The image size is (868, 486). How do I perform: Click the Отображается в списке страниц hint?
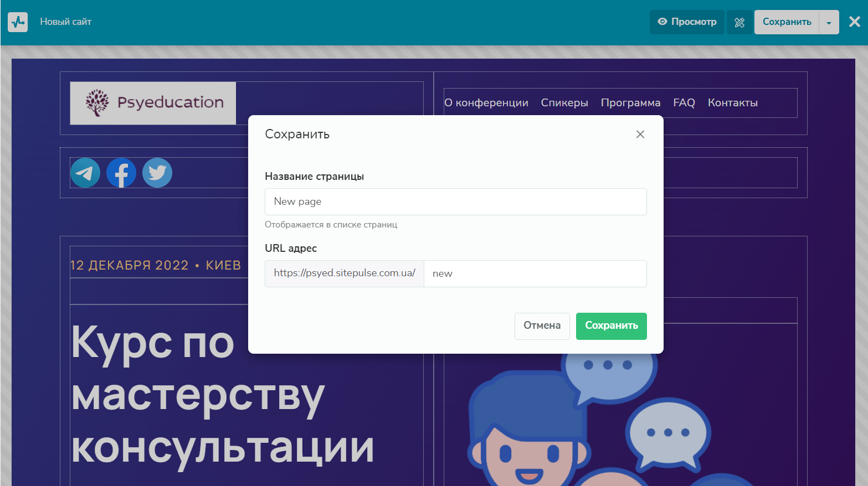coord(331,225)
